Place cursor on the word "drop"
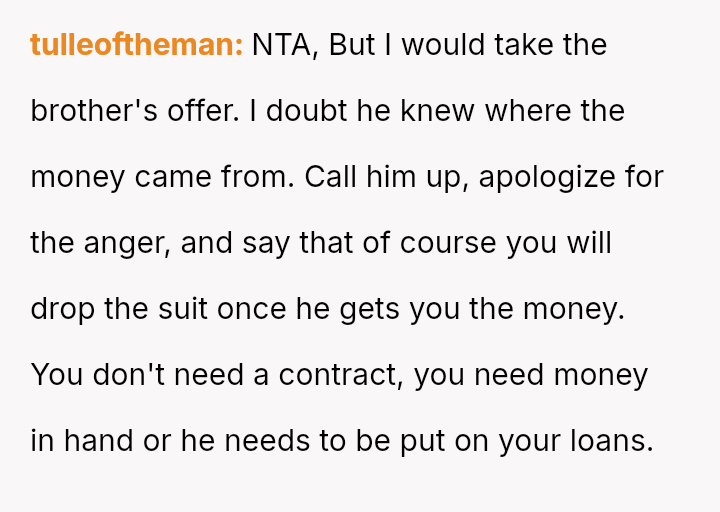 [x=62, y=310]
